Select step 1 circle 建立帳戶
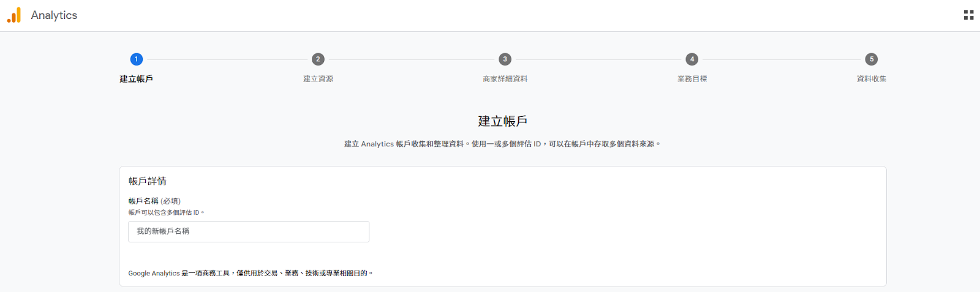 tap(136, 59)
